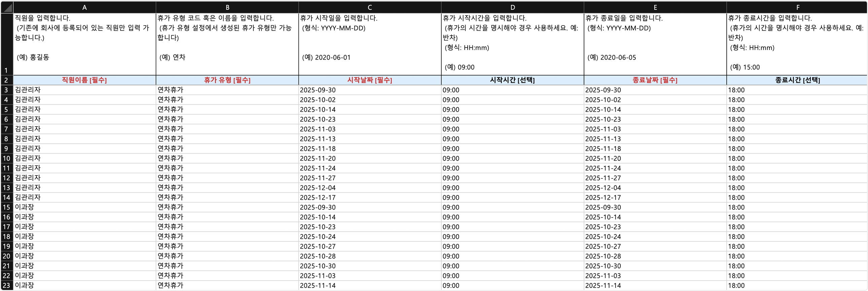Click the column F header
Screen dimensions: 868x291
tap(797, 7)
